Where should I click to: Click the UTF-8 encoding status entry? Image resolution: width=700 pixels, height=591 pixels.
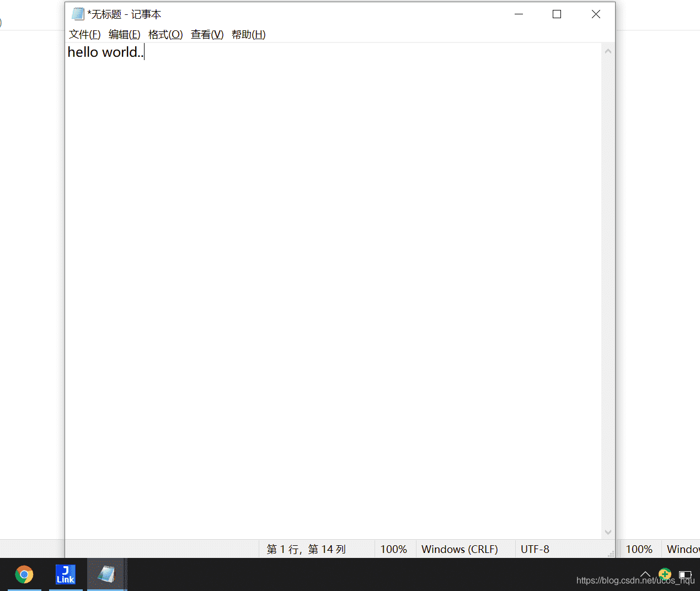pyautogui.click(x=535, y=549)
